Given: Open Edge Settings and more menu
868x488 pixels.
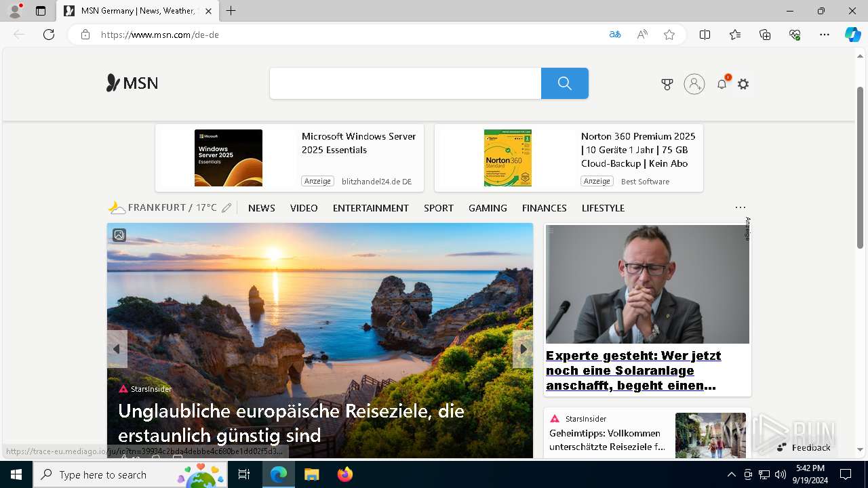Looking at the screenshot, I should [x=825, y=35].
